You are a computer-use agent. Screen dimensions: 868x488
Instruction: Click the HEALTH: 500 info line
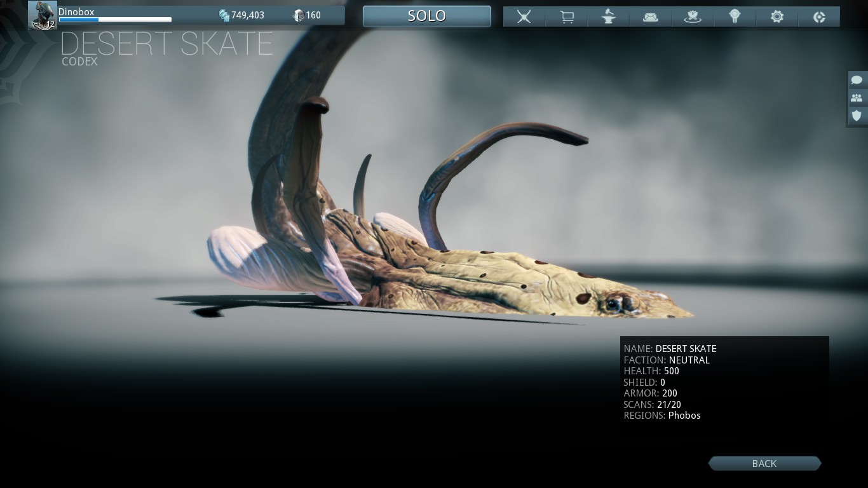651,371
